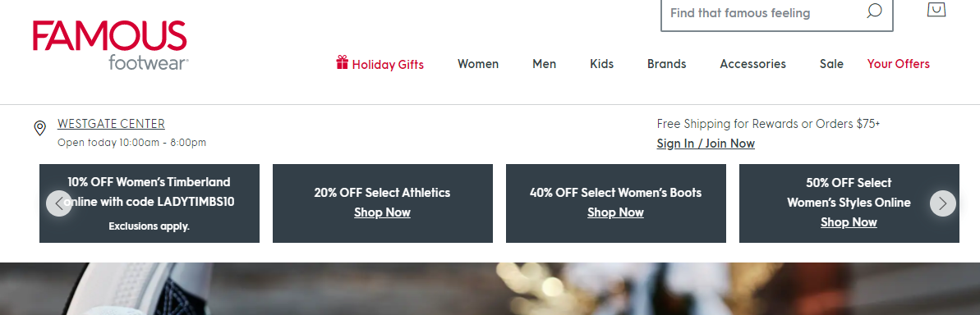Screen dimensions: 980x315
Task: Advance promos with the right arrow
Action: click(942, 203)
